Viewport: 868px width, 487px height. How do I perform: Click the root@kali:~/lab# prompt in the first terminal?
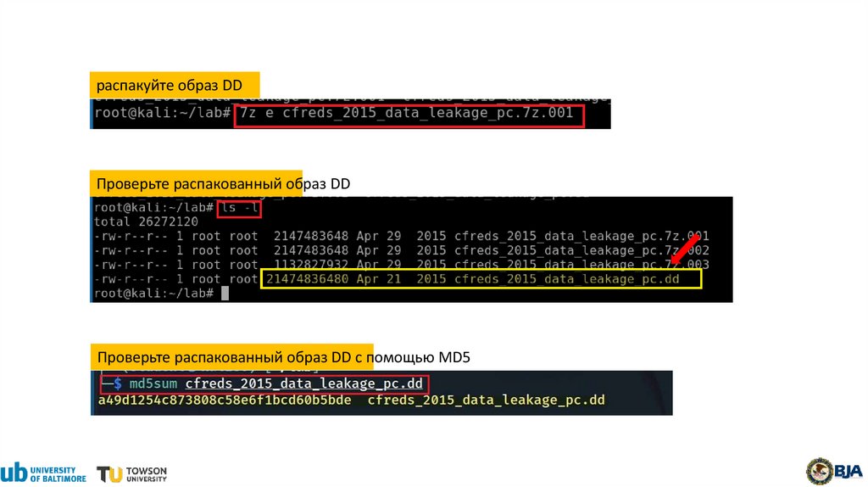[x=162, y=113]
